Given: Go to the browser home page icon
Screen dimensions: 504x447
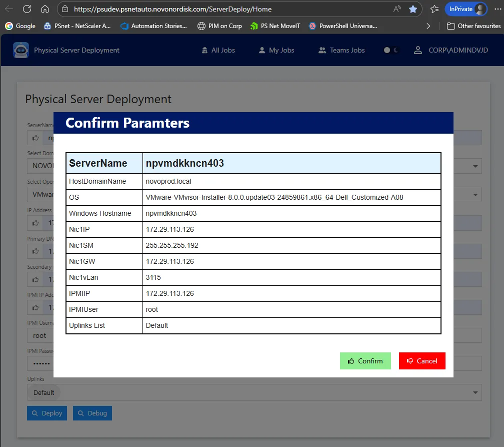Looking at the screenshot, I should pyautogui.click(x=45, y=9).
